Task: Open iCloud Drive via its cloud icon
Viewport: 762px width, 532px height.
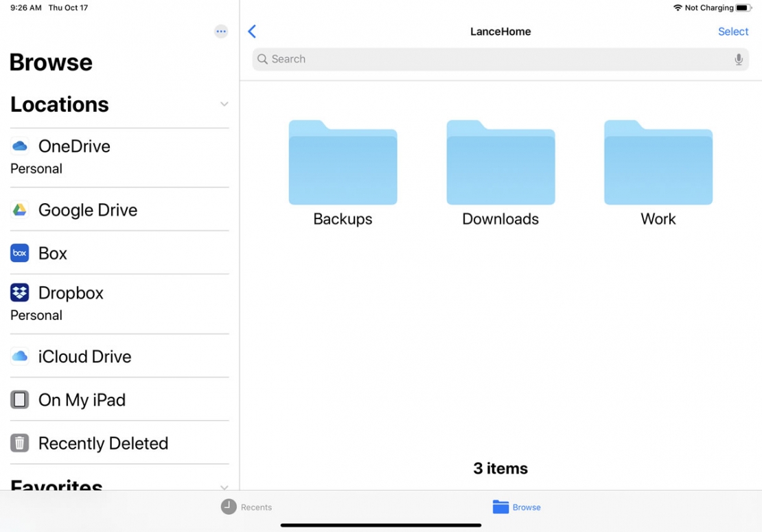Action: [x=19, y=356]
